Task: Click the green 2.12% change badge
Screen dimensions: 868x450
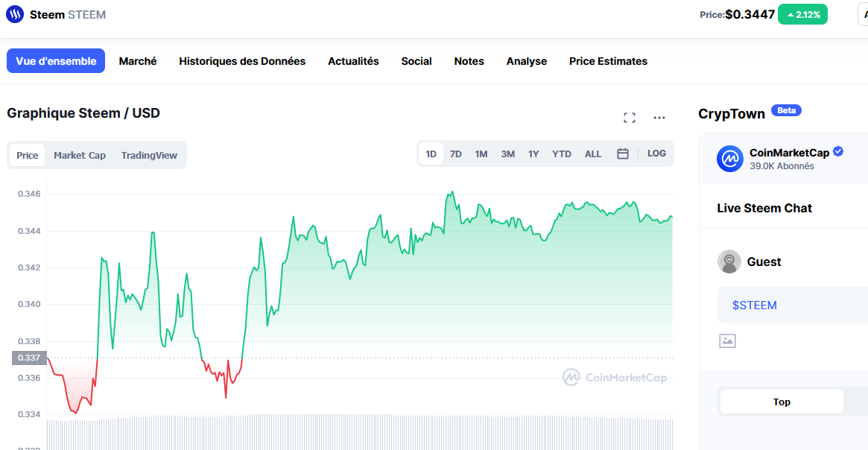Action: pyautogui.click(x=802, y=14)
